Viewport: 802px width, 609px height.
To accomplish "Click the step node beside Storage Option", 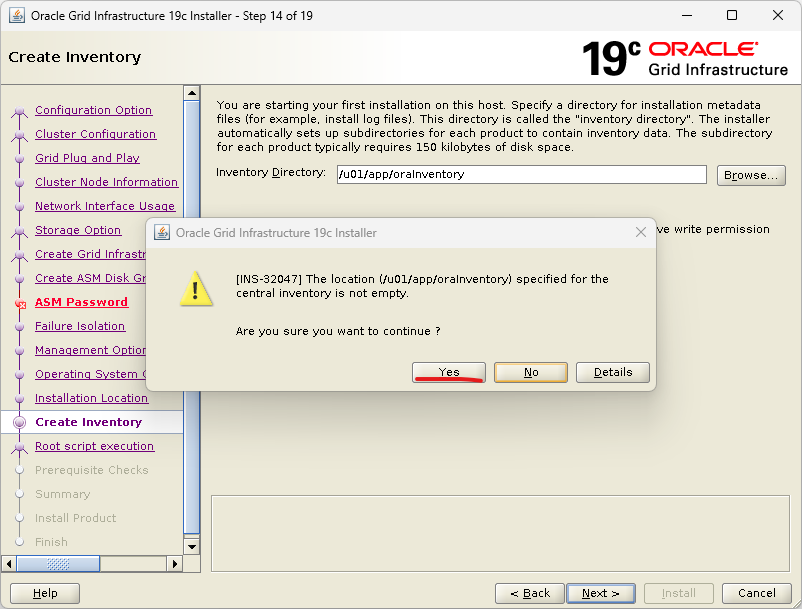I will 19,231.
